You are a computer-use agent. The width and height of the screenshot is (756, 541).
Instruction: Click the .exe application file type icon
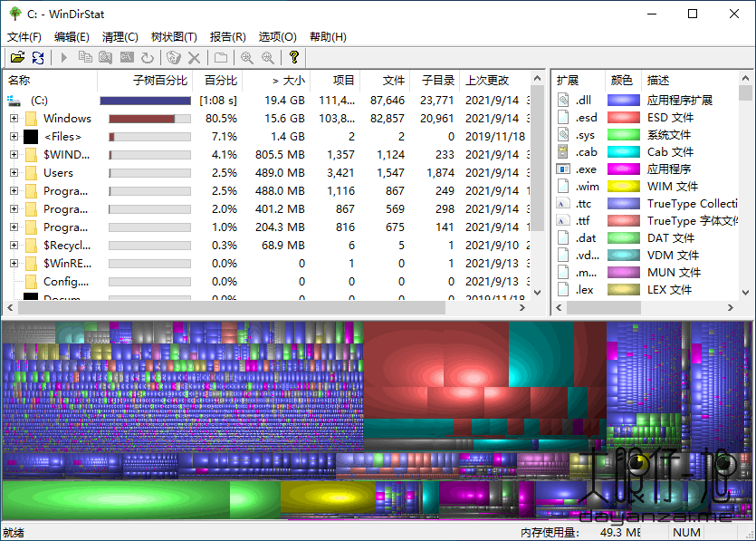(563, 169)
